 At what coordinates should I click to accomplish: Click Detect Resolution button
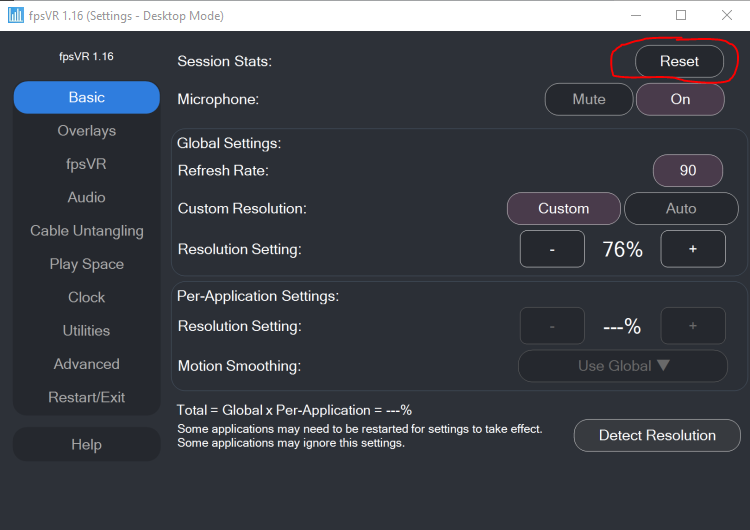657,435
